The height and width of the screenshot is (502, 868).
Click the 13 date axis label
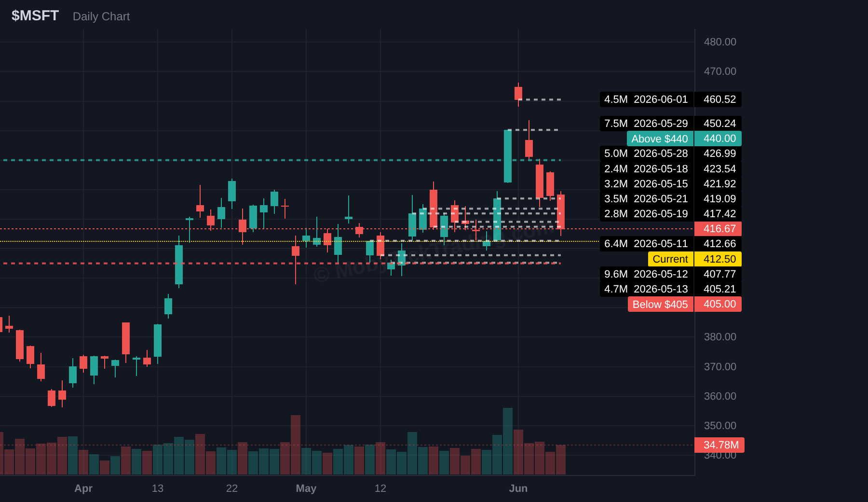pyautogui.click(x=158, y=488)
